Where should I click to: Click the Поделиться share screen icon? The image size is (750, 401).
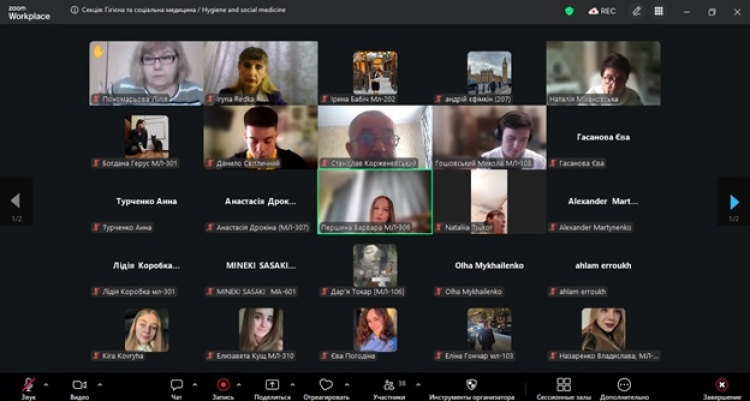coord(272,385)
